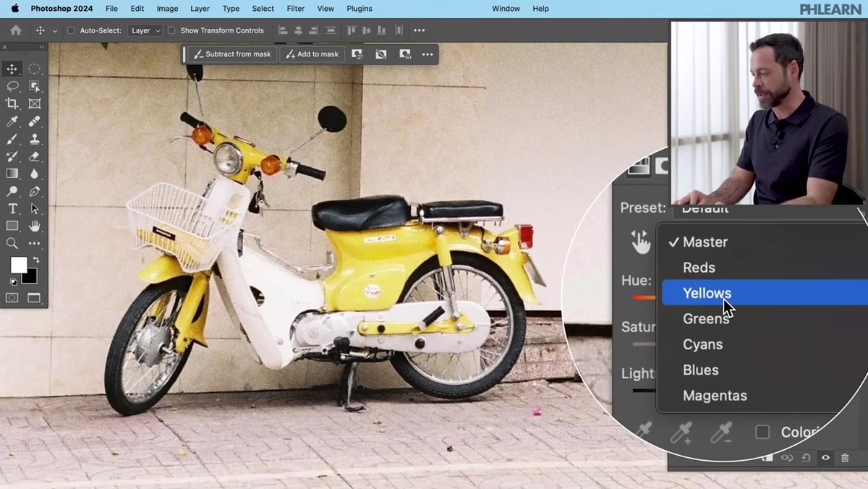Click the add-to-sample eyedropper with plus
The height and width of the screenshot is (489, 868).
681,433
